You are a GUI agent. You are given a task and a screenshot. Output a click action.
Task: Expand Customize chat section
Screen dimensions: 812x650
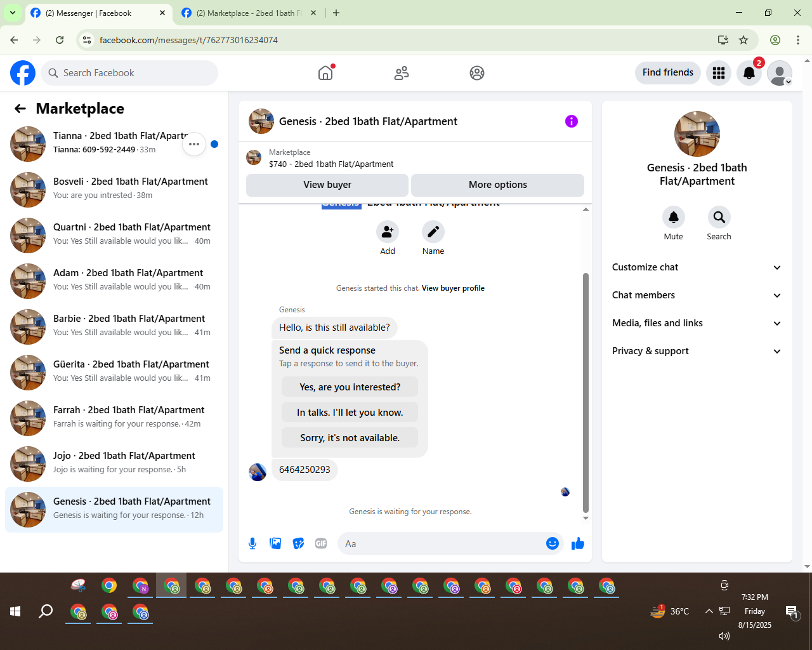coord(697,267)
